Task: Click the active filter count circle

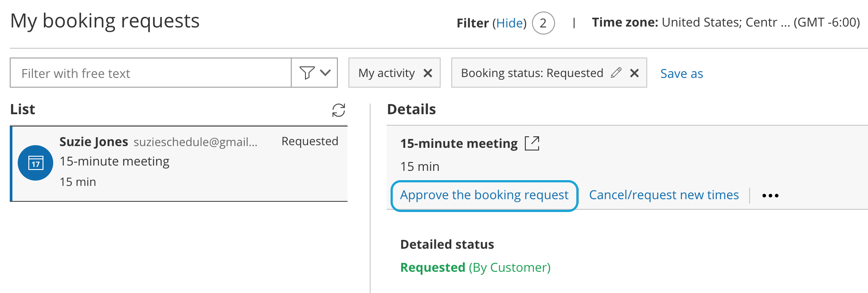Action: pos(543,23)
